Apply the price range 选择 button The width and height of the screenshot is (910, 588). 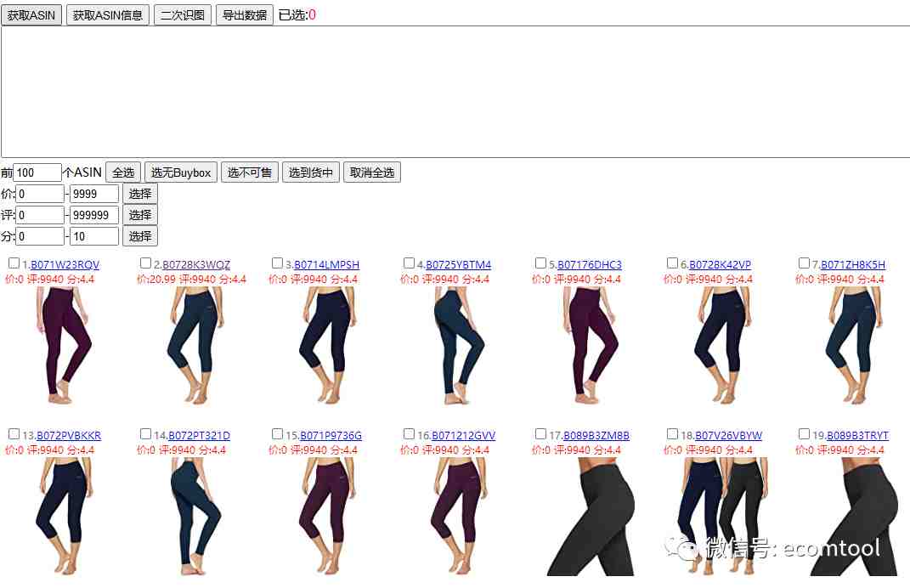(140, 194)
